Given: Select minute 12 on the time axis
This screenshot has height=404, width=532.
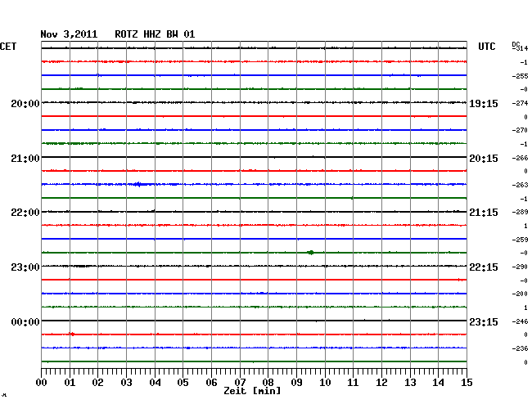Looking at the screenshot, I should point(381,383).
